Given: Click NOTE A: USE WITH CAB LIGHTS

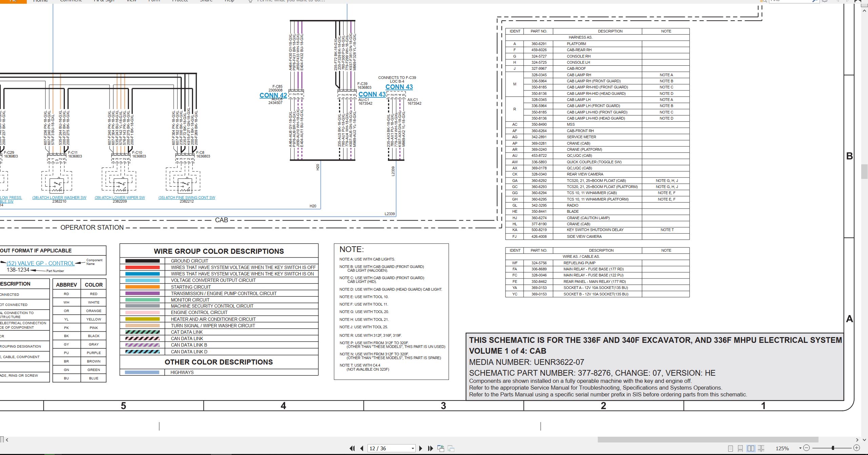Looking at the screenshot, I should point(367,259).
